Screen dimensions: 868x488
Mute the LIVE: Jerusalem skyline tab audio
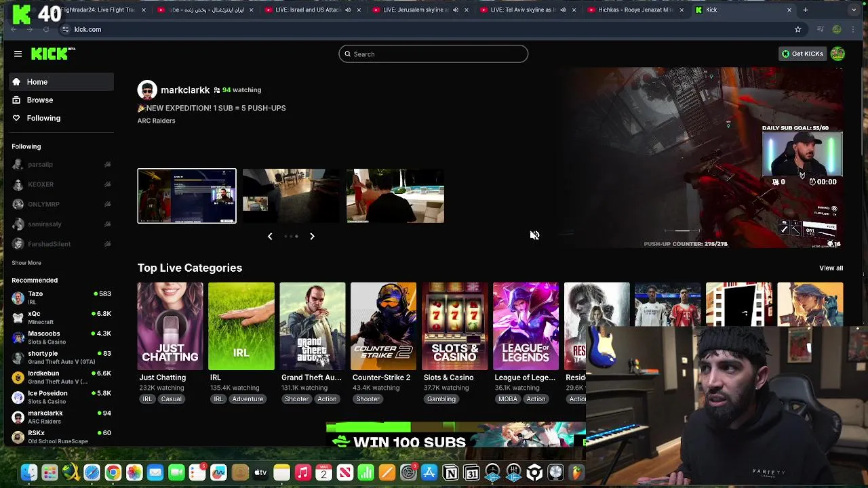[455, 10]
